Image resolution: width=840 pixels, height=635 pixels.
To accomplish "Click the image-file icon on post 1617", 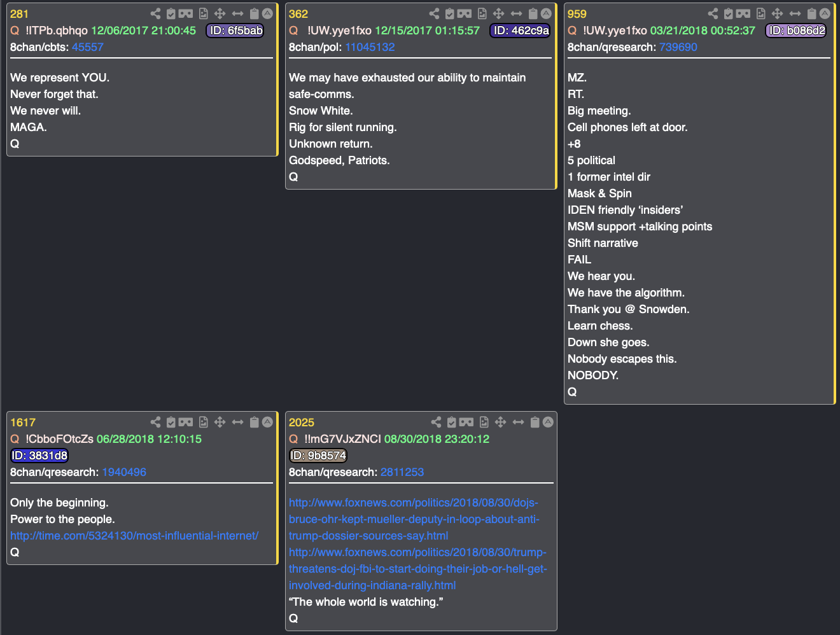I will (x=204, y=422).
